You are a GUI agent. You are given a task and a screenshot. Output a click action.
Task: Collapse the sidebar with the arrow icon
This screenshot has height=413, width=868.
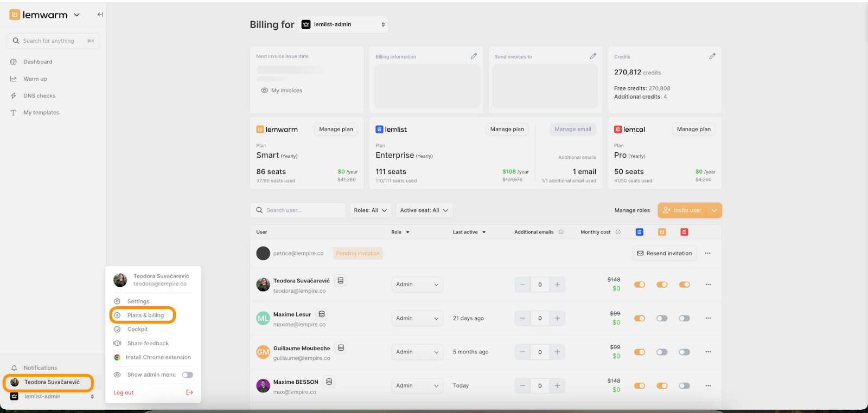(x=100, y=15)
